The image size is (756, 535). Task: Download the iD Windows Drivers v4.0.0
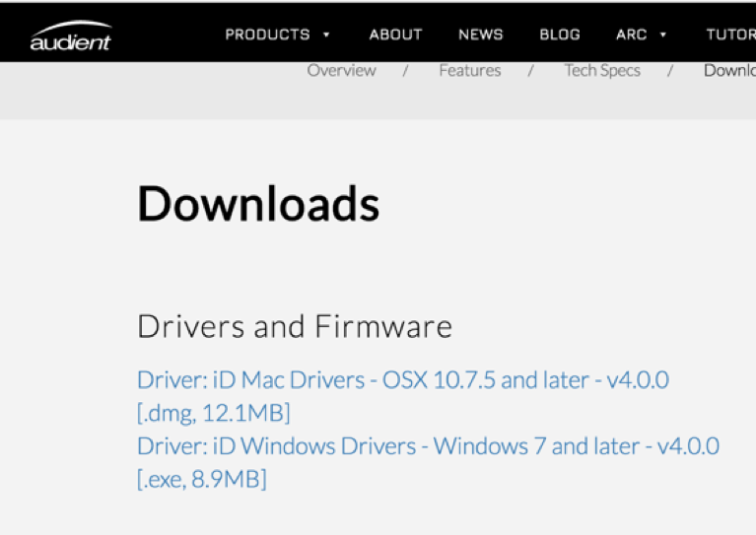click(x=428, y=462)
